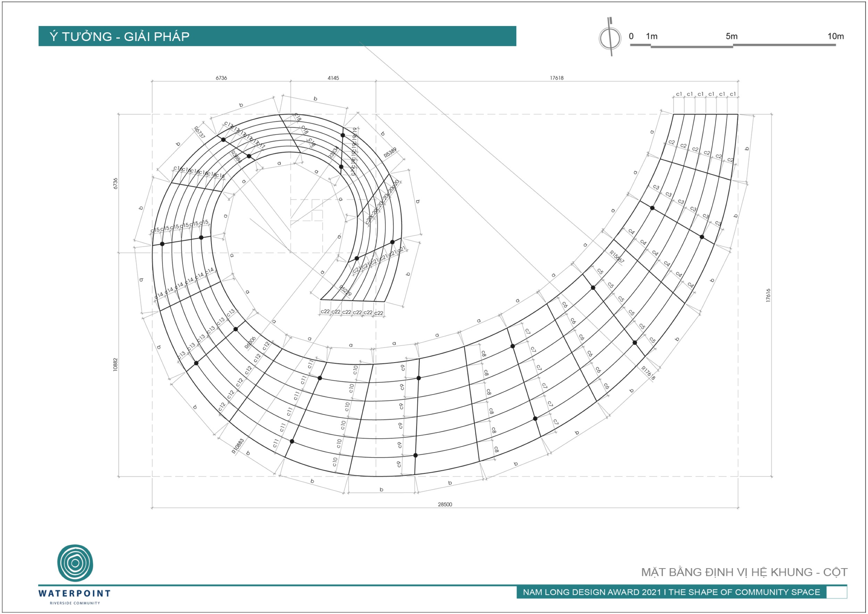Click the 17616 vertical dimension on the right
The width and height of the screenshot is (868, 614).
[768, 295]
